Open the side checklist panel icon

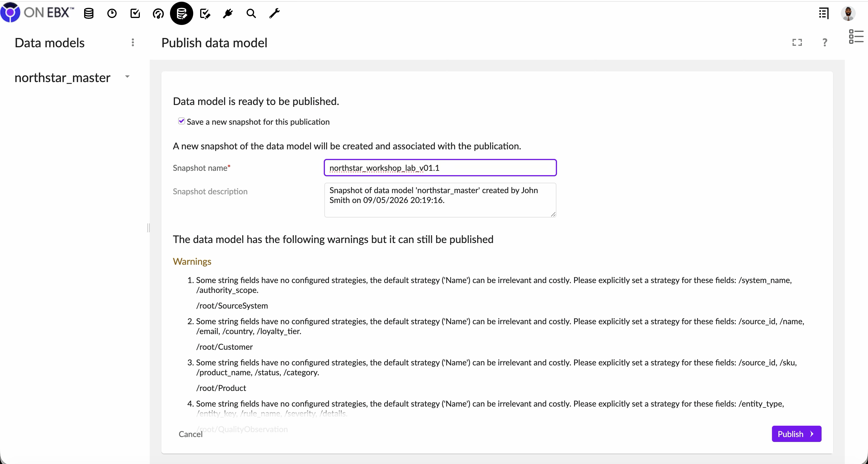pyautogui.click(x=856, y=36)
